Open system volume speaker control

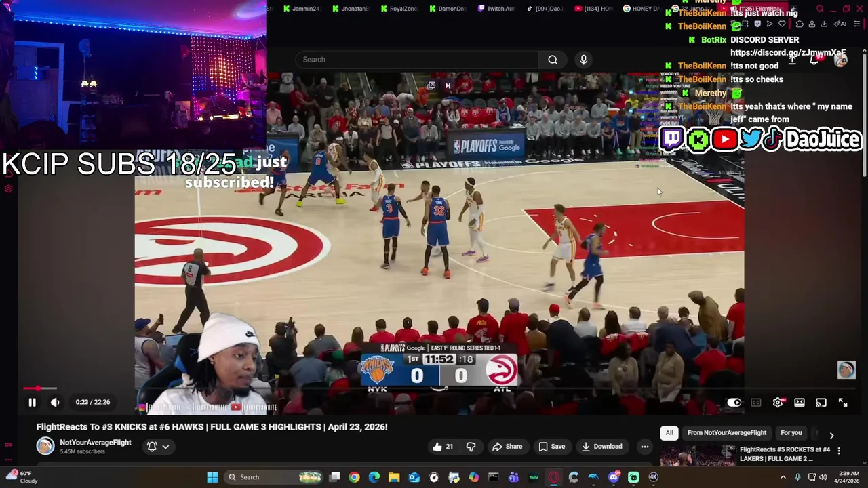pos(823,477)
